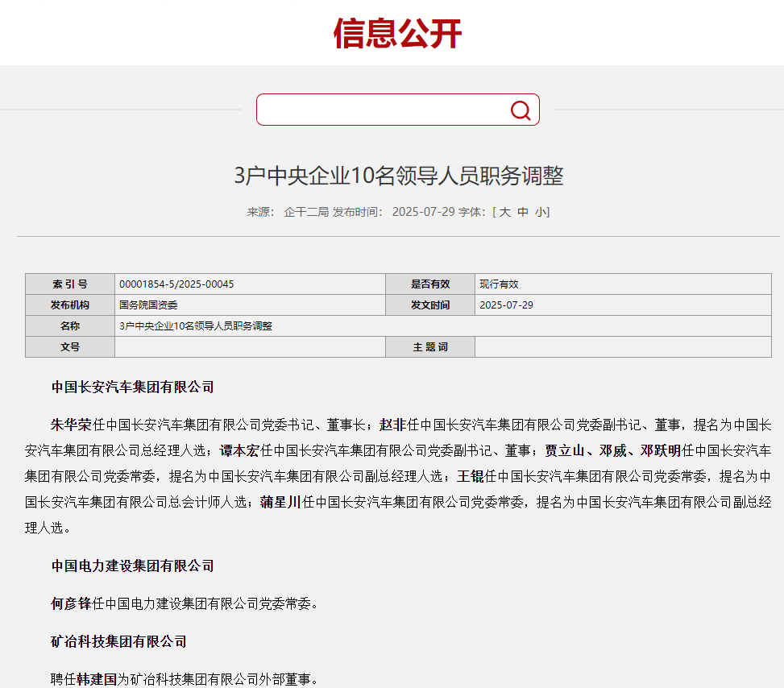Select index number 00001854-5/2025-00045
Screen dimensions: 784x688
[x=176, y=284]
